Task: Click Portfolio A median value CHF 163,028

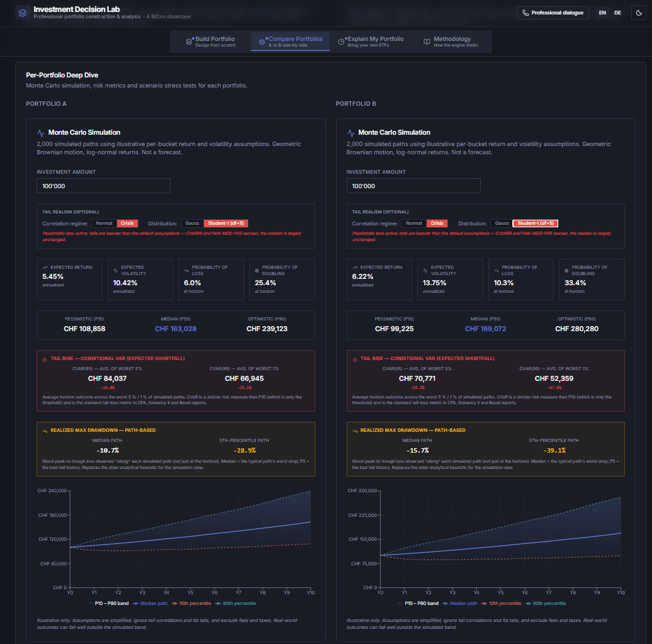Action: (176, 329)
